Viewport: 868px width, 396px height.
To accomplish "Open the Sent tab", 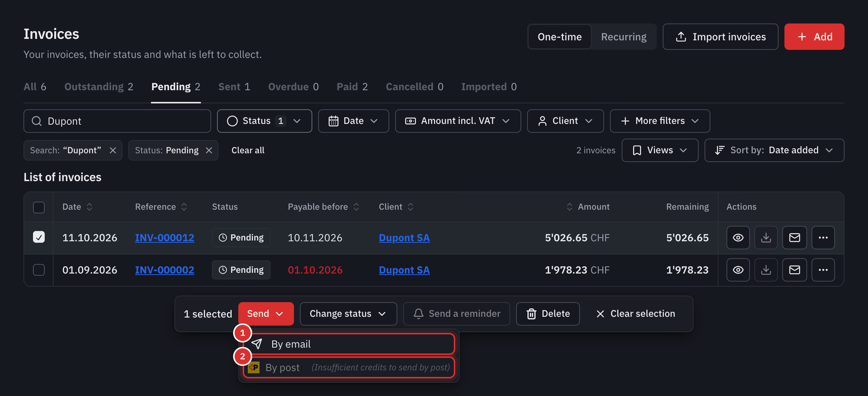I will pos(234,87).
